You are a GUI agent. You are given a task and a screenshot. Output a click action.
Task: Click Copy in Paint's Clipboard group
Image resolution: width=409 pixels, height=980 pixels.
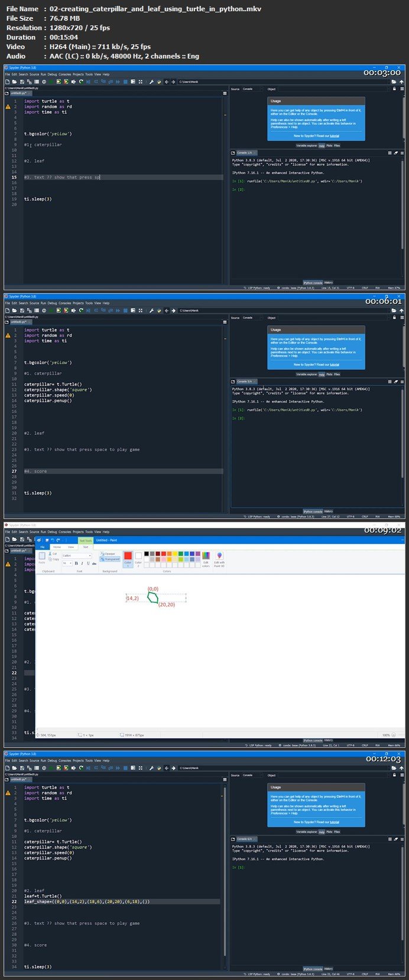(x=53, y=559)
